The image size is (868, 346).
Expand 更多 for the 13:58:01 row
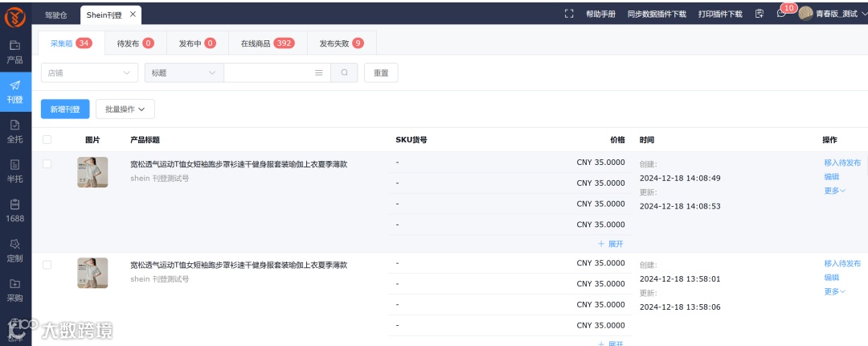[835, 291]
